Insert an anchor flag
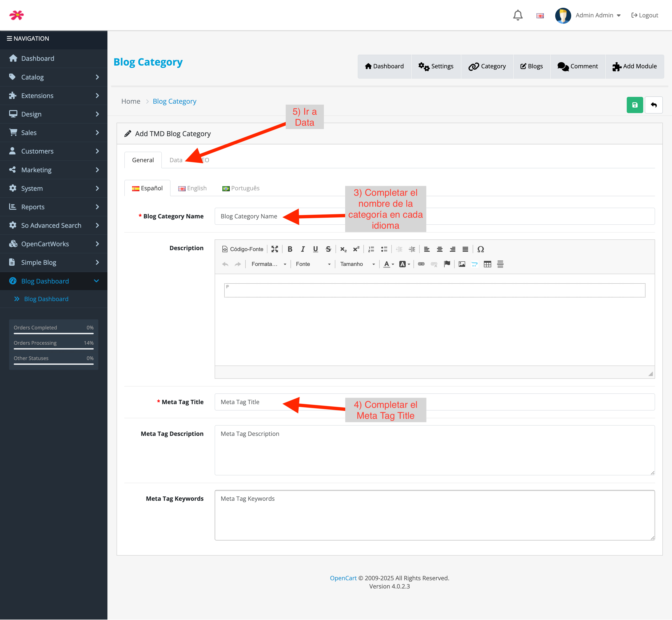 tap(447, 264)
